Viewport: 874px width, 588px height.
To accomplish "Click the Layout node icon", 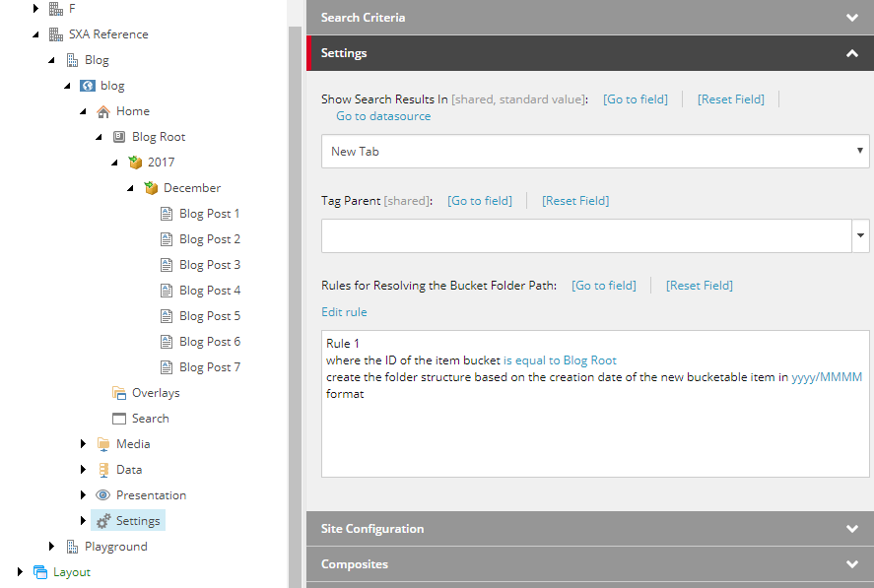I will [40, 572].
